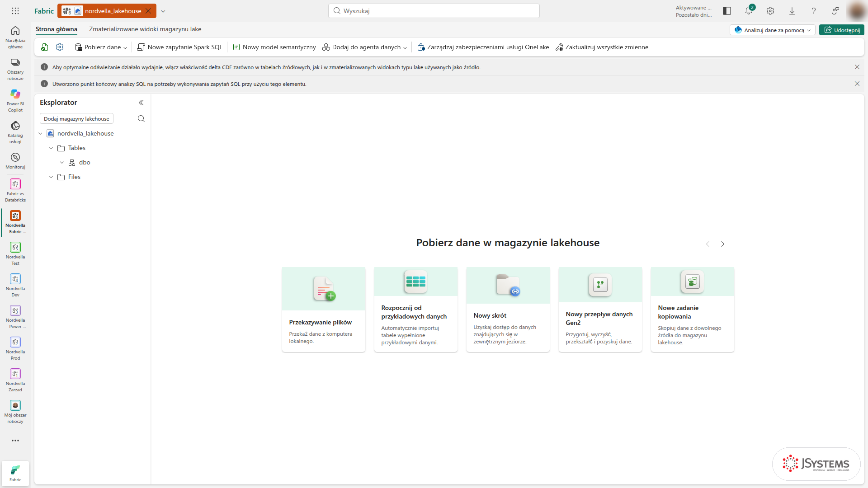Open lakehouse settings gear in toolbar

point(60,47)
